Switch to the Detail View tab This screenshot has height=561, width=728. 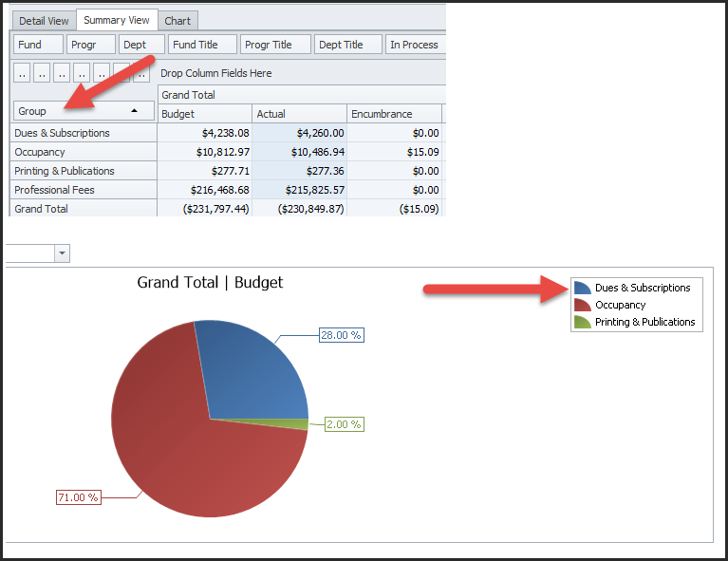pyautogui.click(x=45, y=20)
